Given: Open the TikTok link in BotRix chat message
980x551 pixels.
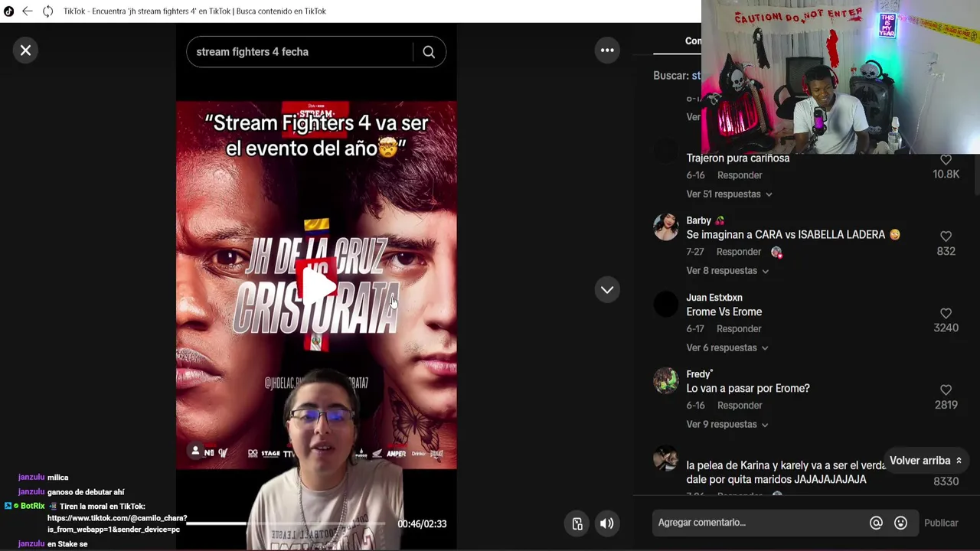Looking at the screenshot, I should pos(117,523).
